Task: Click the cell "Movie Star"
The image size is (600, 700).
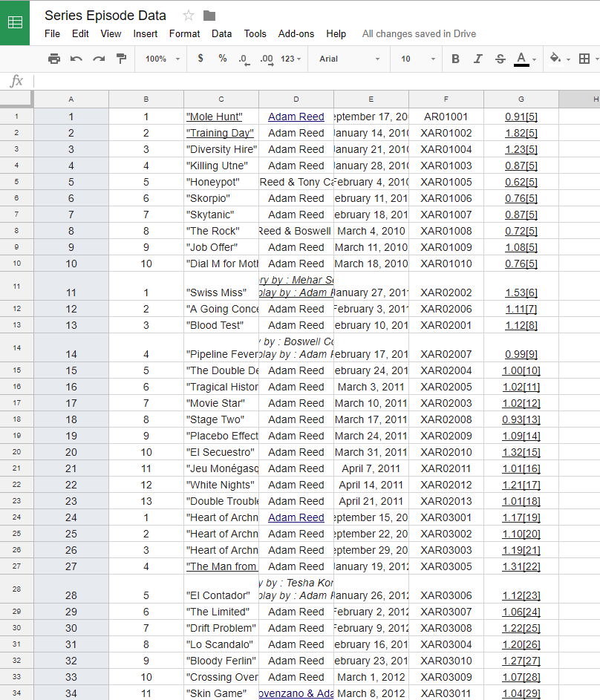Action: point(221,403)
